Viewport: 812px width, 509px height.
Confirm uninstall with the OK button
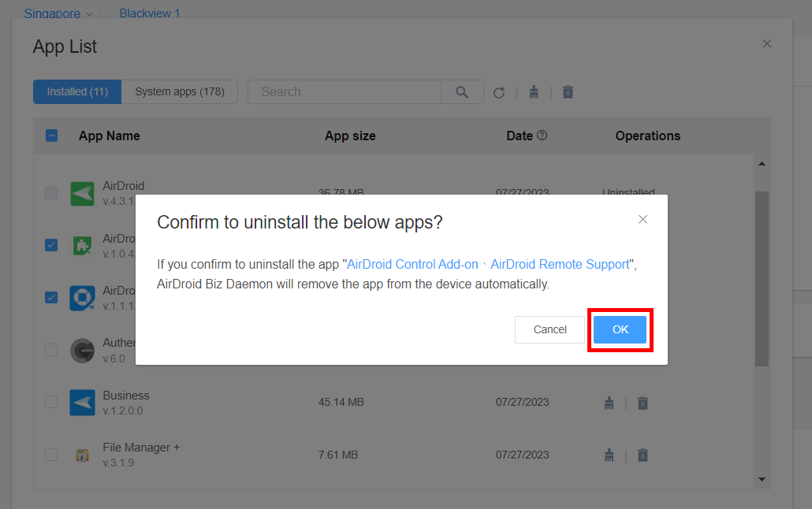click(x=620, y=329)
